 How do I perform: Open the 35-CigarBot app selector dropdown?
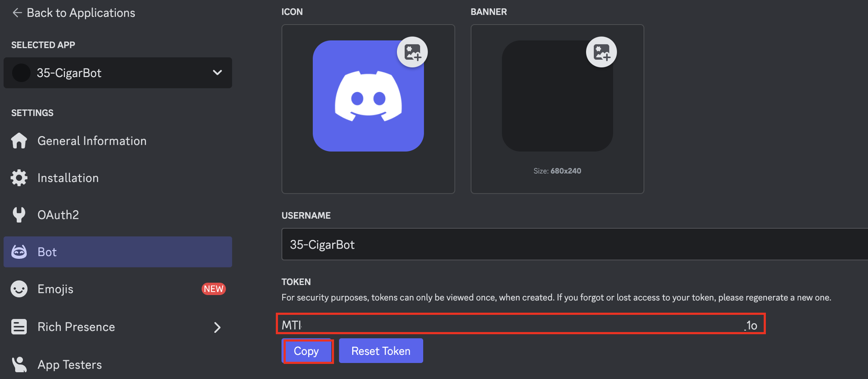pyautogui.click(x=118, y=73)
